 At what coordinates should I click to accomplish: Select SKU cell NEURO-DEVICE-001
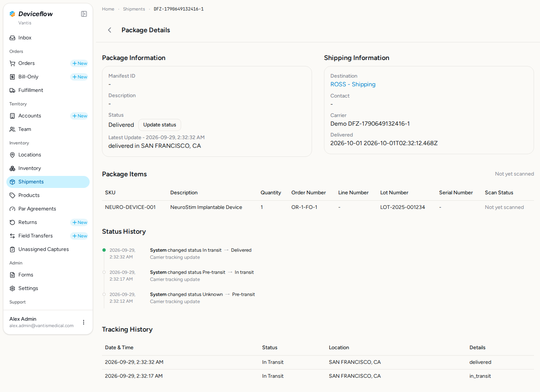pyautogui.click(x=130, y=207)
